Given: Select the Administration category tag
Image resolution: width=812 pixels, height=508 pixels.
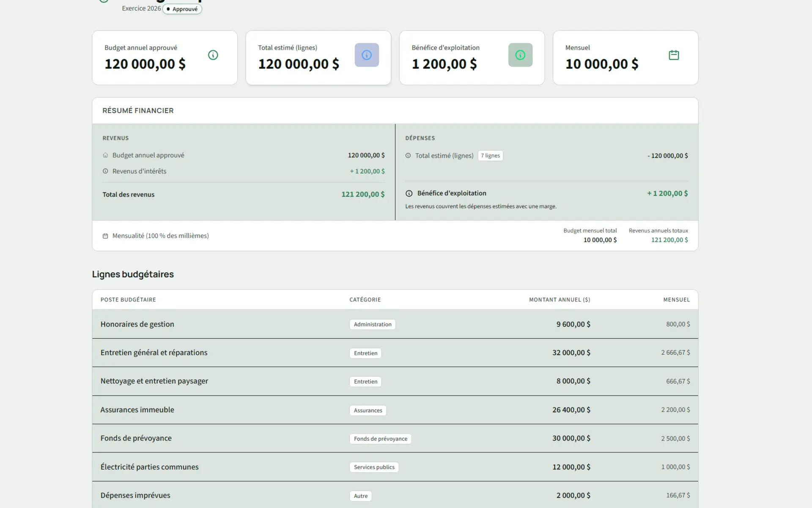Looking at the screenshot, I should (x=372, y=324).
